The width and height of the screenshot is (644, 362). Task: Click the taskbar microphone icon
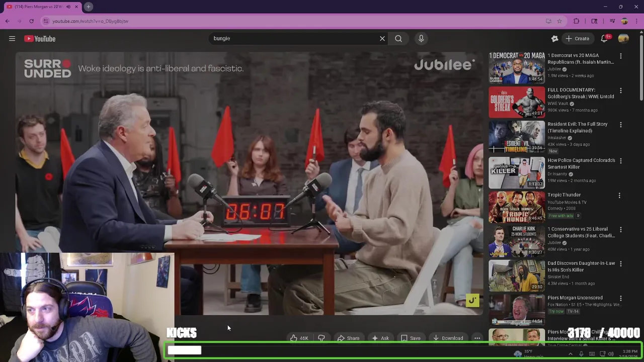[x=581, y=354]
